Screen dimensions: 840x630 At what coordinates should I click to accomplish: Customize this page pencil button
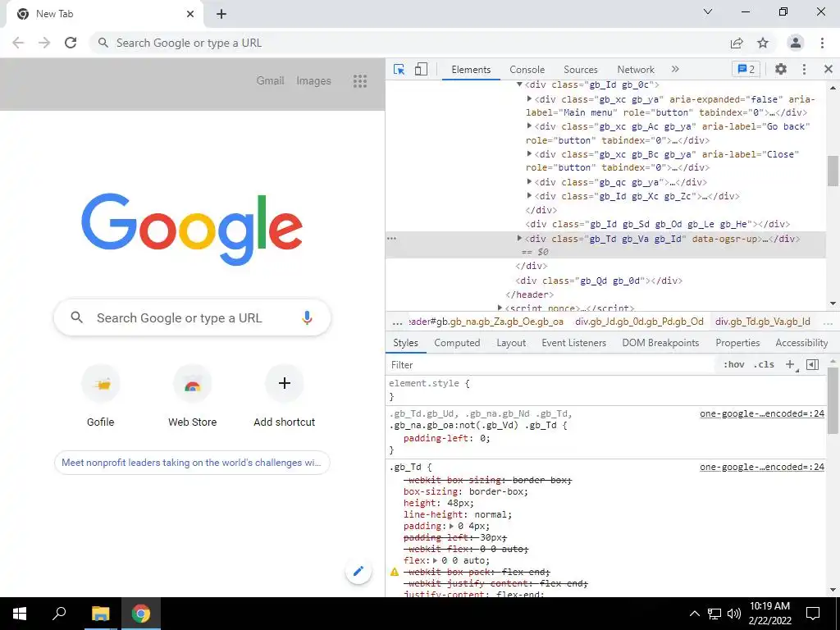point(358,571)
